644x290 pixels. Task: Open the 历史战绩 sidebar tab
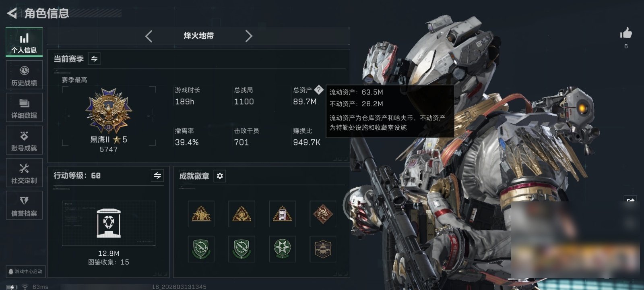click(24, 75)
